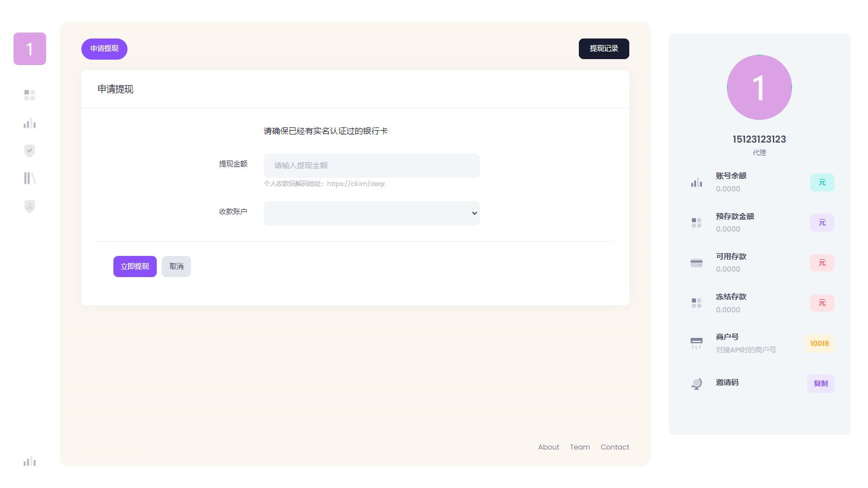The height and width of the screenshot is (488, 868).
Task: Open the user shield icon in sidebar
Action: point(30,206)
